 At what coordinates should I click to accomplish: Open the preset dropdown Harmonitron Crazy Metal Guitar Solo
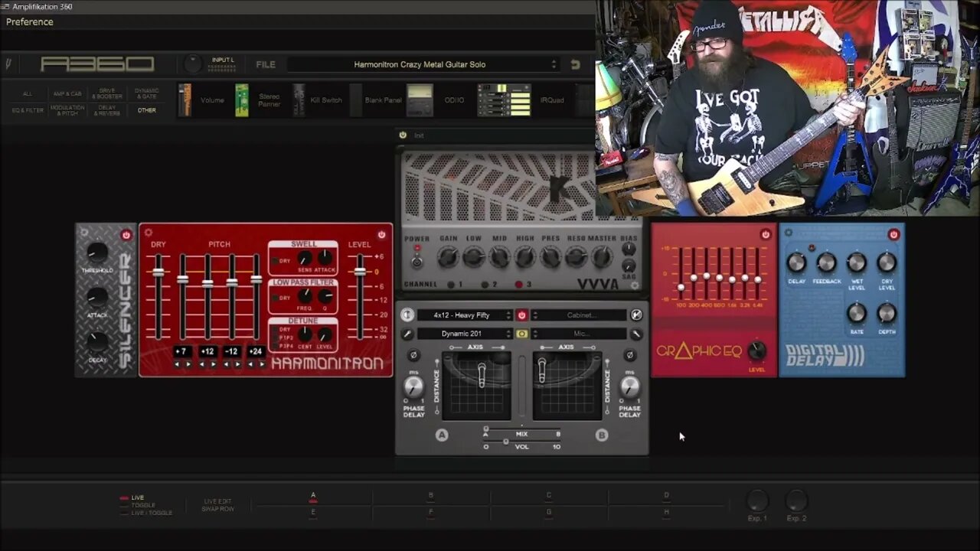(x=423, y=64)
